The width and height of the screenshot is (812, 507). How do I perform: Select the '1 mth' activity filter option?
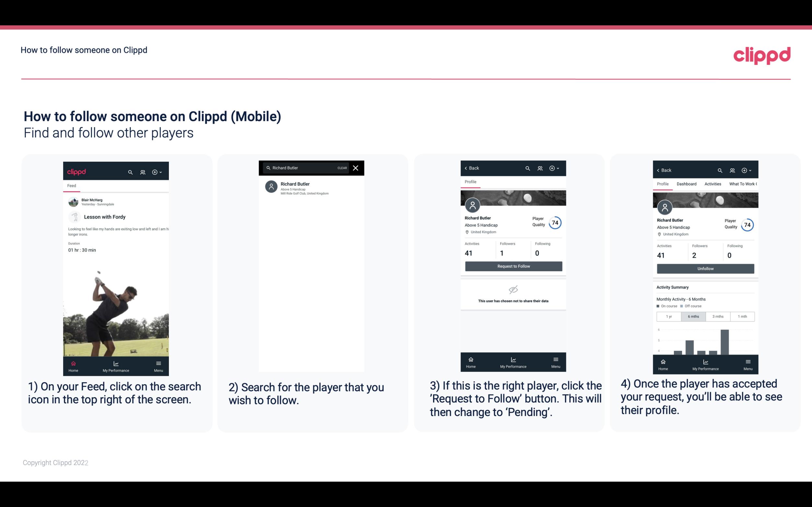(x=742, y=317)
